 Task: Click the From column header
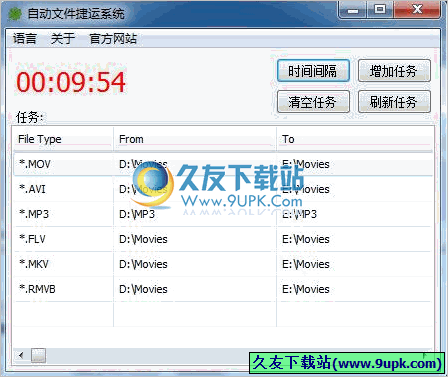coord(195,139)
